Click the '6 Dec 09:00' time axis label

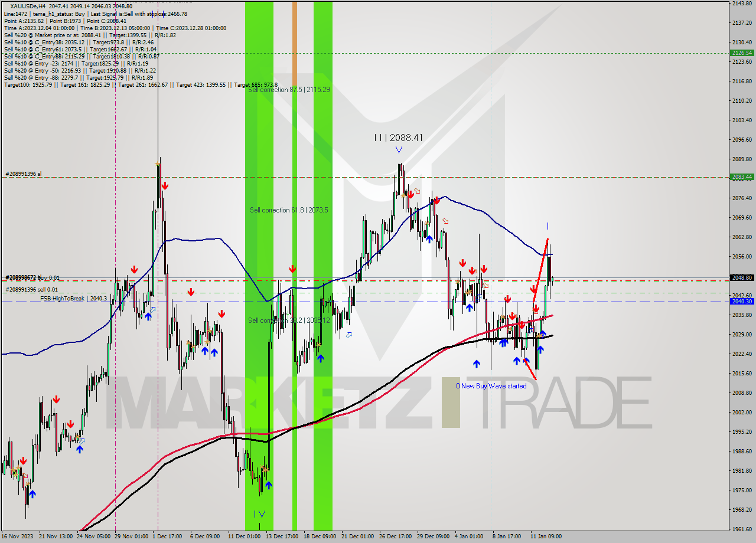click(x=205, y=537)
